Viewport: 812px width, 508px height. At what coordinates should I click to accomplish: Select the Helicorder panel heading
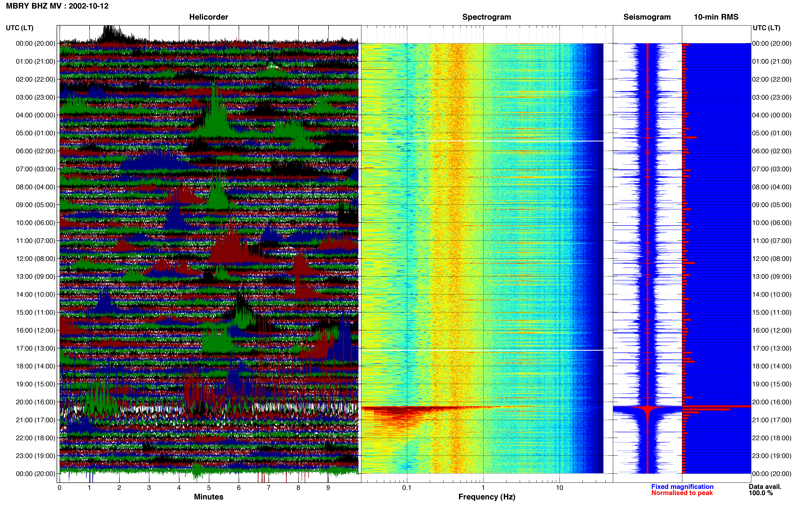pos(209,17)
